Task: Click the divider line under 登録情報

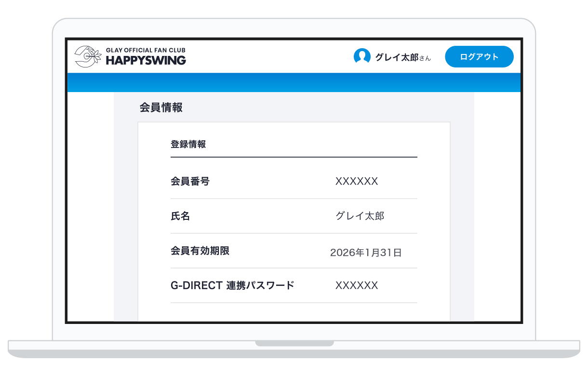Action: [x=294, y=157]
